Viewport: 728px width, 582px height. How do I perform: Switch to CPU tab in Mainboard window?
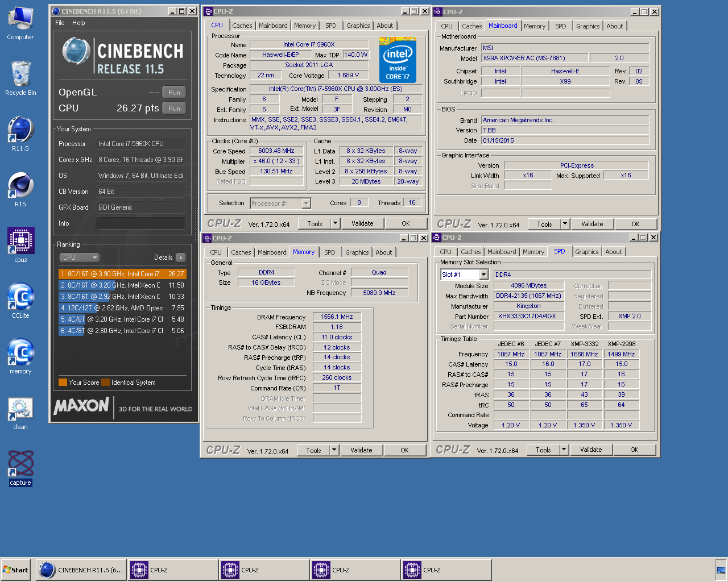point(447,26)
